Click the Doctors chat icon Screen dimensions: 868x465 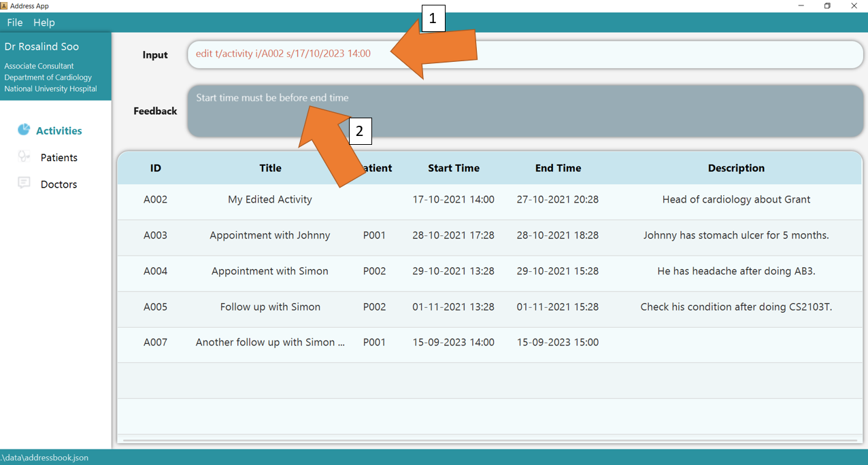click(x=24, y=184)
